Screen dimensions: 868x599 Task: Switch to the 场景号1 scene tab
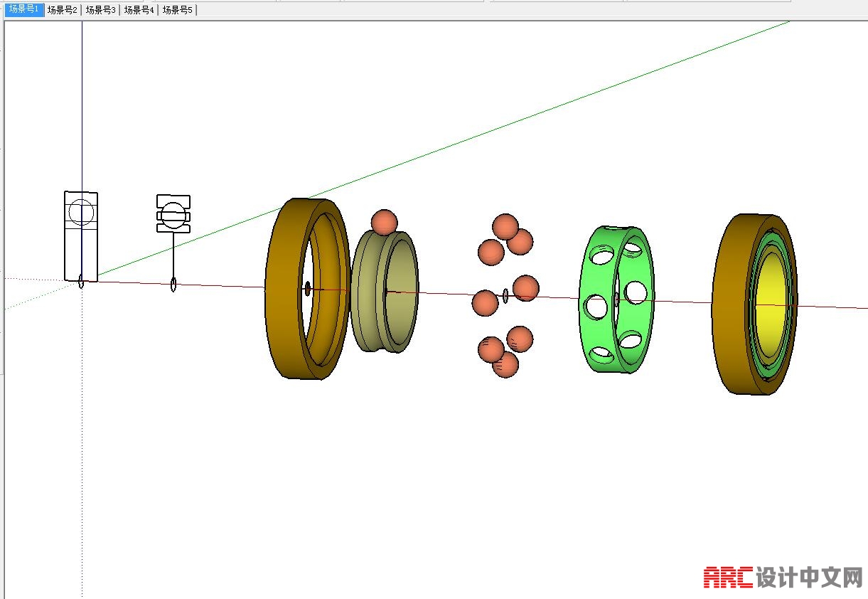pos(24,10)
